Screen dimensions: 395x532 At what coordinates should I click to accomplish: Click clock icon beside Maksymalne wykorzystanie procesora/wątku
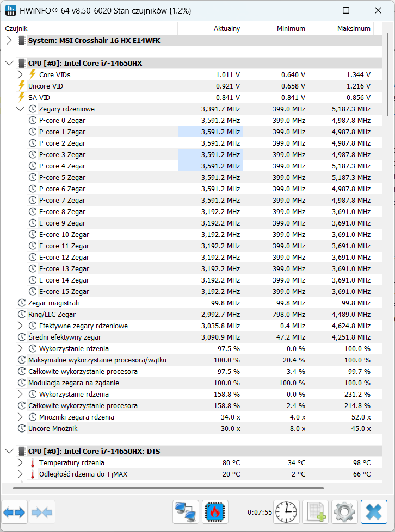click(21, 360)
